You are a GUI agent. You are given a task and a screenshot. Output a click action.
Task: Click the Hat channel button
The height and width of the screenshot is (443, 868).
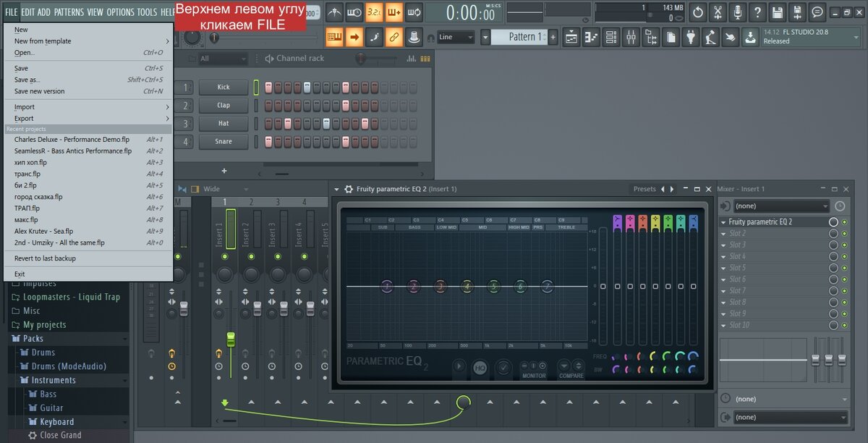(224, 123)
